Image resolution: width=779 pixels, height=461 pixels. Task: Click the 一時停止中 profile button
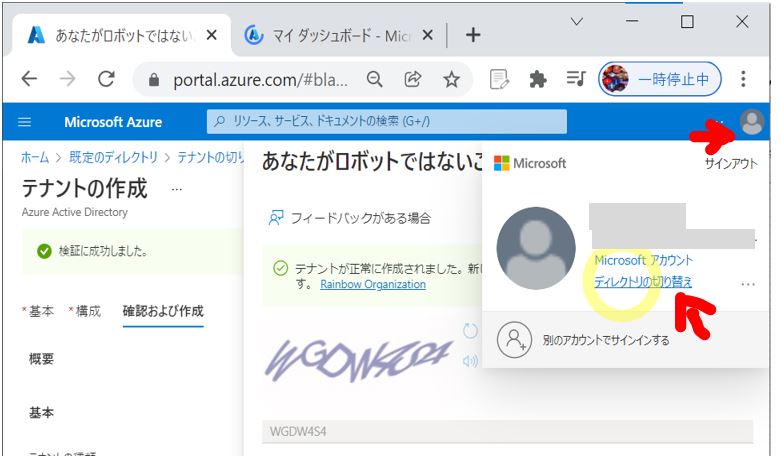[x=660, y=78]
